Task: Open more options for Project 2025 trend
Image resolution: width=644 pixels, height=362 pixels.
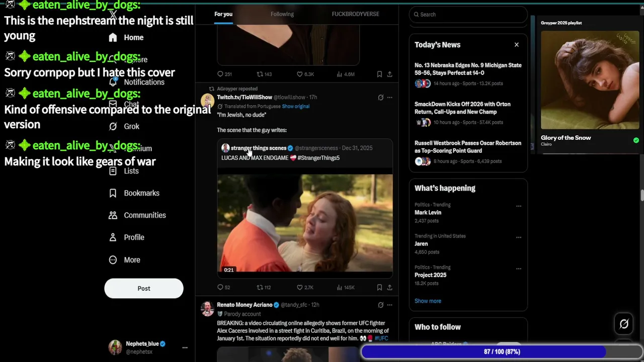Action: coord(518,268)
